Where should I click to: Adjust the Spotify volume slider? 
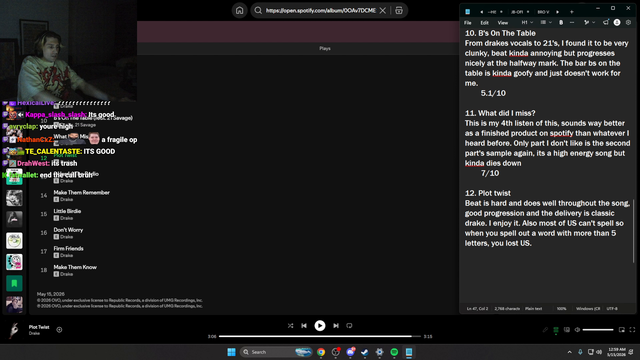point(598,329)
